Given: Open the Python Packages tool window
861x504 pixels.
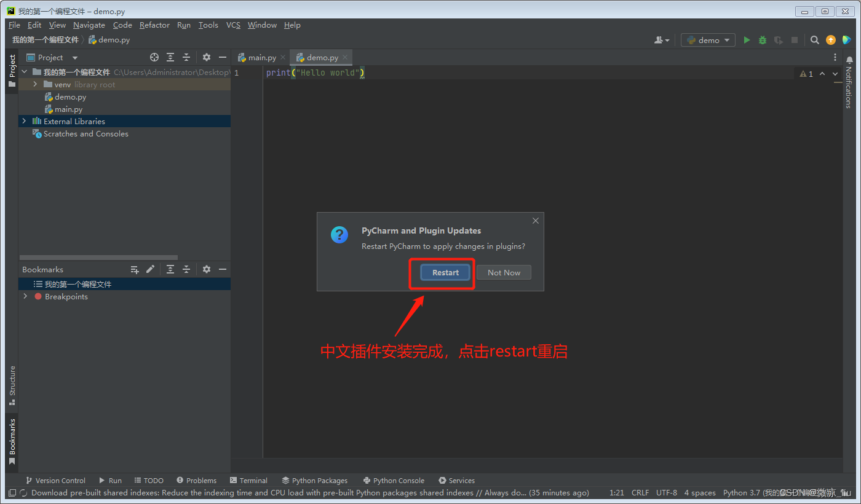Looking at the screenshot, I should coord(314,481).
